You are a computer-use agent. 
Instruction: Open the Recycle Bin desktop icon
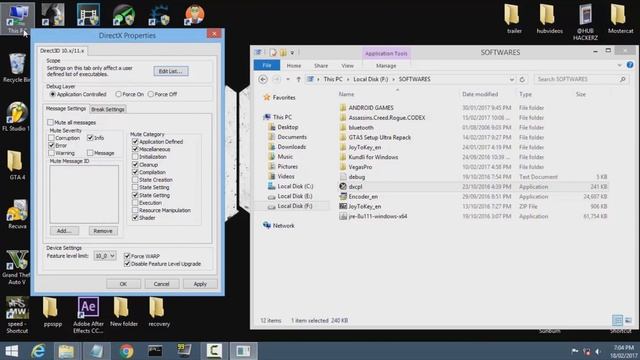pos(16,68)
